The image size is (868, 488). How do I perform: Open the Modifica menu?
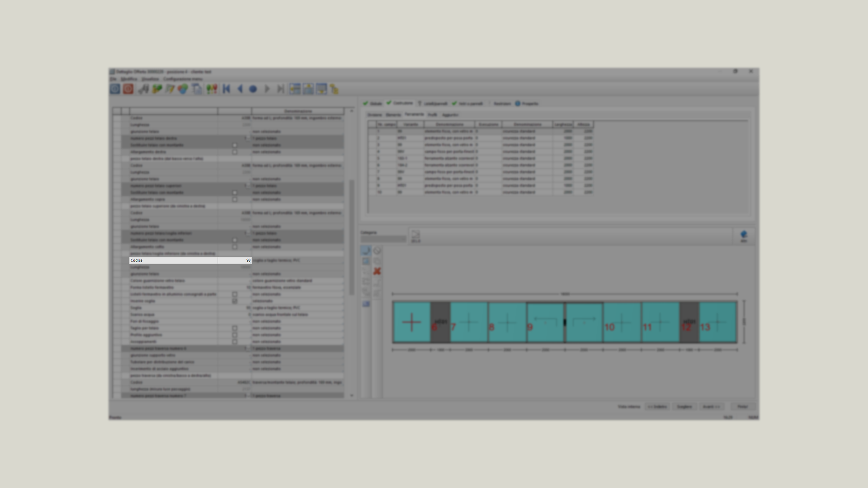tap(129, 79)
